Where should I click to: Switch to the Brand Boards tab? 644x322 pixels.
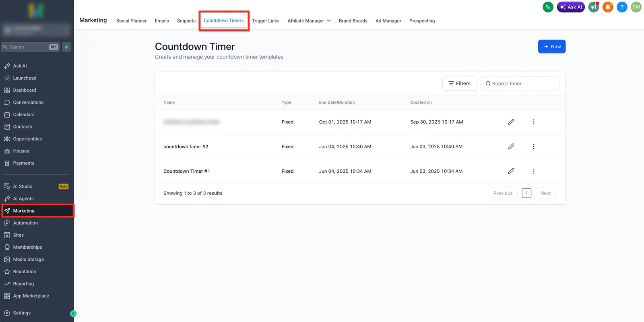point(353,21)
